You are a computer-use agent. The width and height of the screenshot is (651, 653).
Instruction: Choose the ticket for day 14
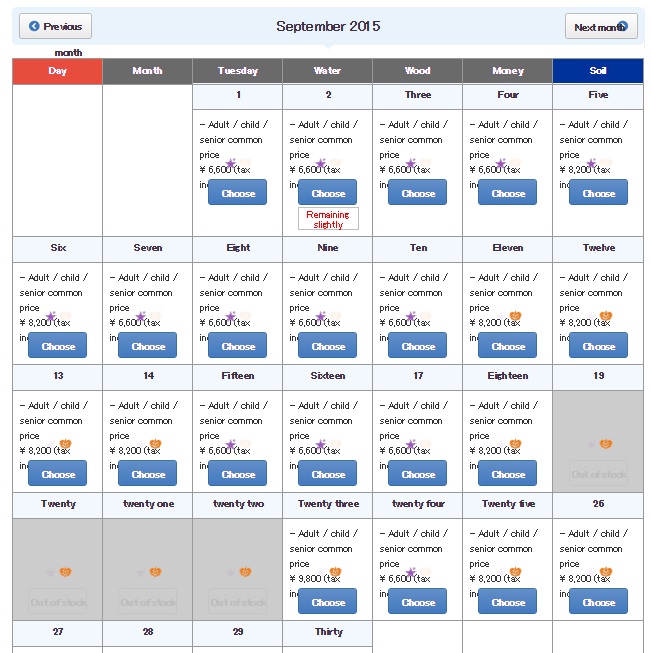click(147, 473)
